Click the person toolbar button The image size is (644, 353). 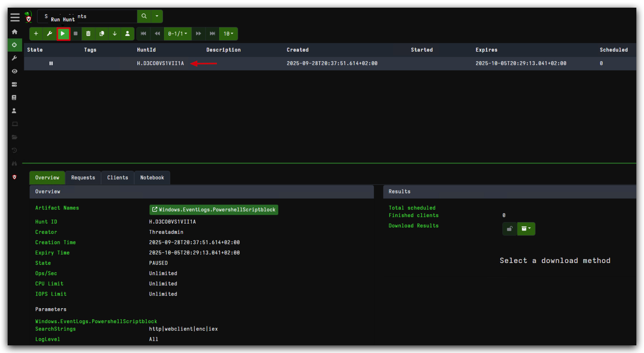coord(127,34)
